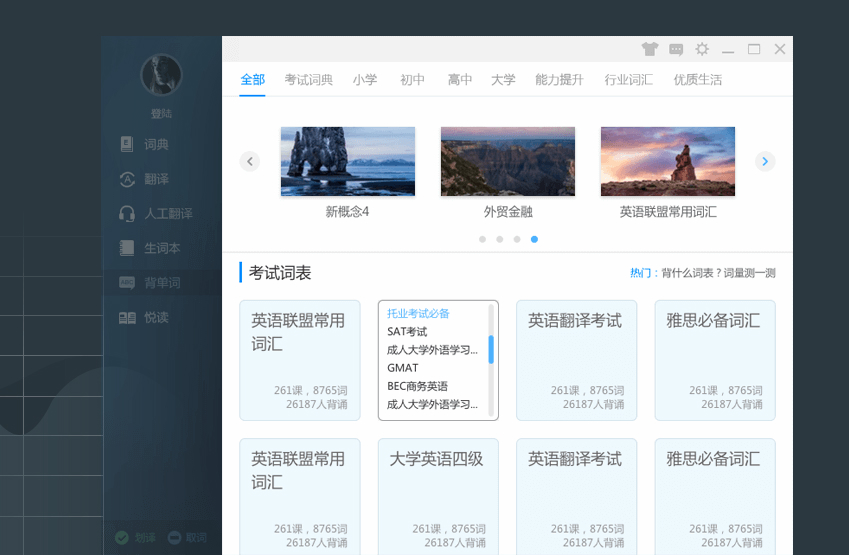Click the blue dropdown list scrollbar thumb
Viewport: 849px width, 556px height.
(x=491, y=350)
